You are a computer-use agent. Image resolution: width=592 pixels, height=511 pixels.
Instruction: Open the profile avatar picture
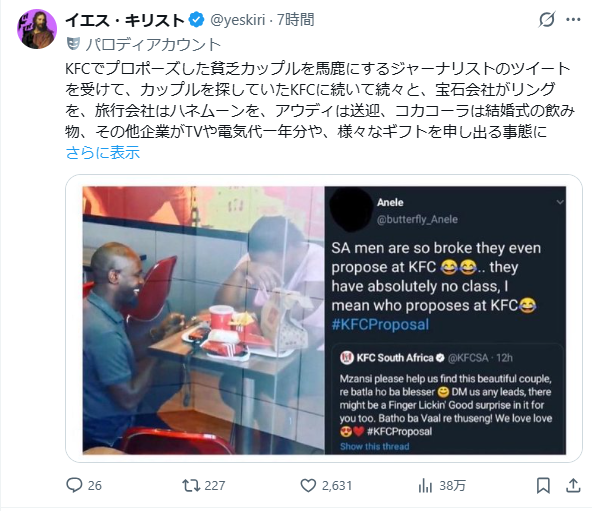[x=37, y=29]
